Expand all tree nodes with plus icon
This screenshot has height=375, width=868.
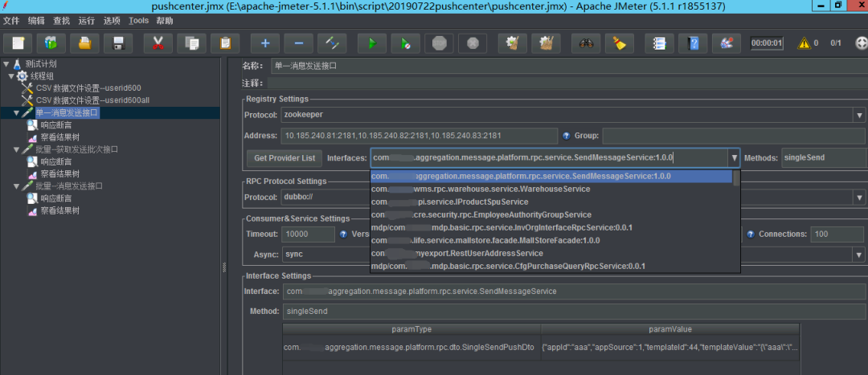265,43
